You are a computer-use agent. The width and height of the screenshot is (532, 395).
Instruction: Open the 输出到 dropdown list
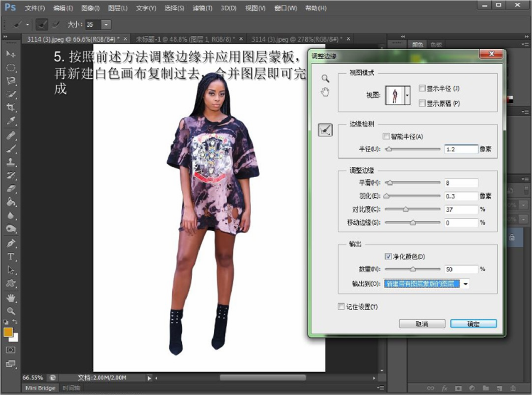(x=465, y=284)
